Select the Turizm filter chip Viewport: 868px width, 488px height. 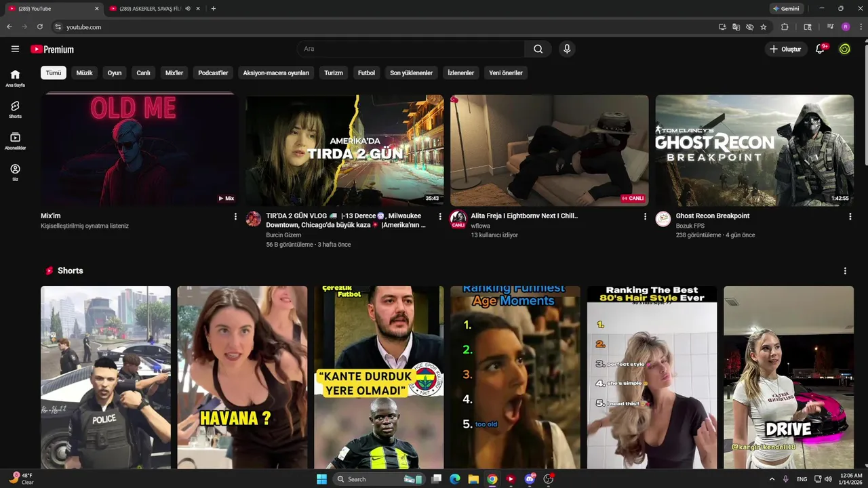(x=334, y=73)
